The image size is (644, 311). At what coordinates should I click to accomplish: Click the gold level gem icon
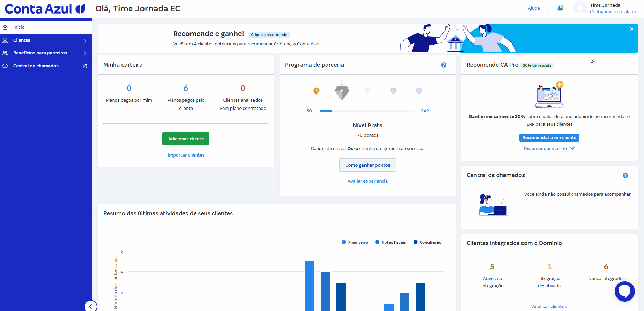(368, 91)
